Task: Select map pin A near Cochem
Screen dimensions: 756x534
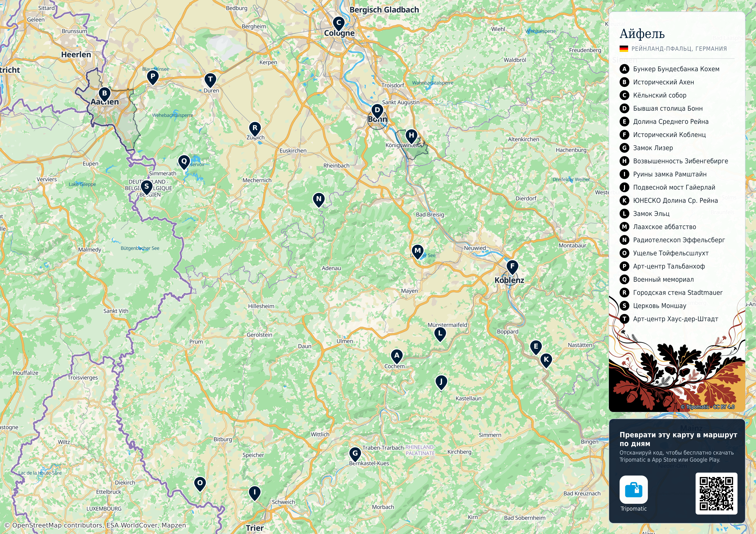Action: 397,356
